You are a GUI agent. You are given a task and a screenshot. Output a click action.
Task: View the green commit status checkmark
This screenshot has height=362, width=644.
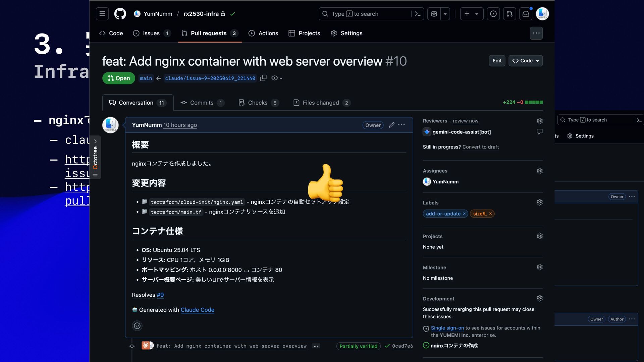click(x=233, y=14)
